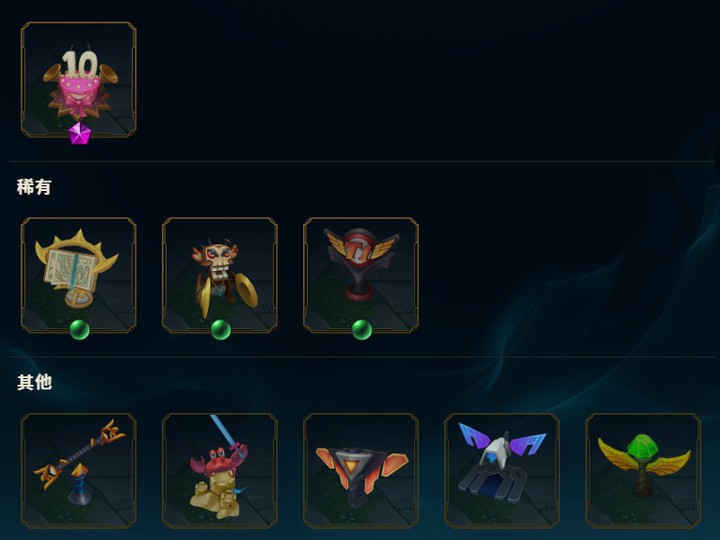Click the green gem atop winged ward
The width and height of the screenshot is (720, 540).
(x=643, y=447)
